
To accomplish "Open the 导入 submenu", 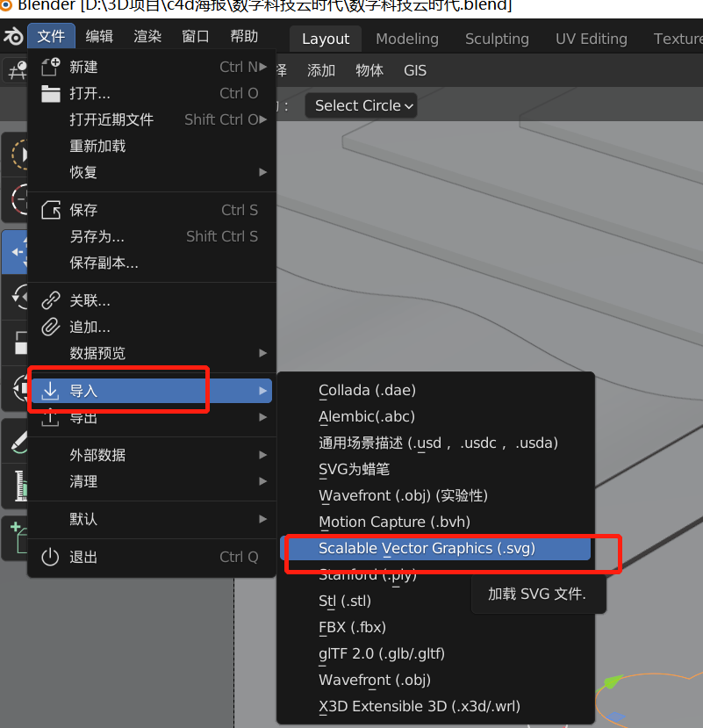I will (150, 391).
